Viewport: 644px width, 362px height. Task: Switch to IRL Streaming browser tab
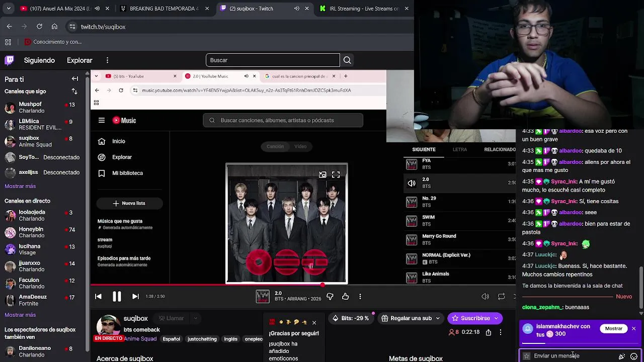[364, 9]
